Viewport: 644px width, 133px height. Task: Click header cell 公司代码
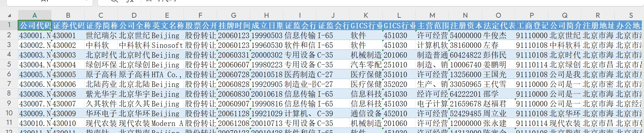(35, 25)
